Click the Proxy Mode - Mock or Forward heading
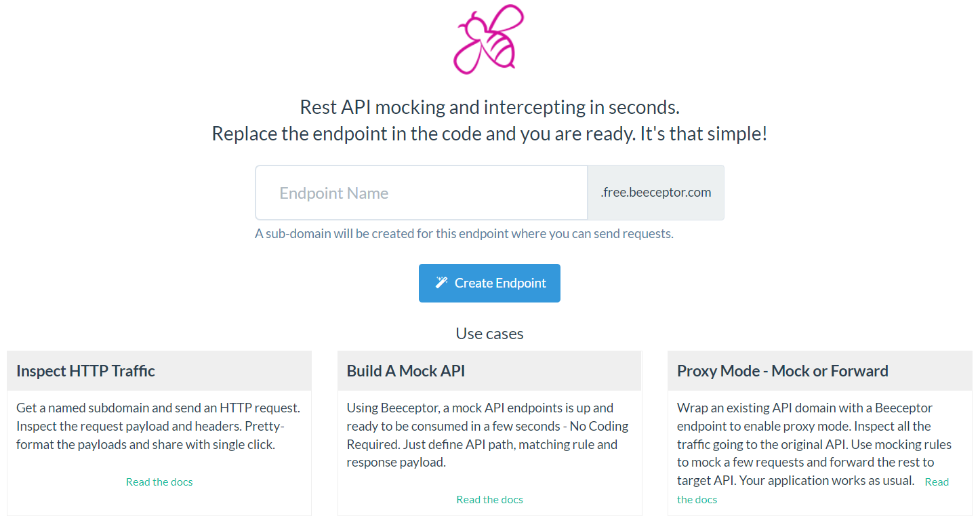 tap(782, 371)
